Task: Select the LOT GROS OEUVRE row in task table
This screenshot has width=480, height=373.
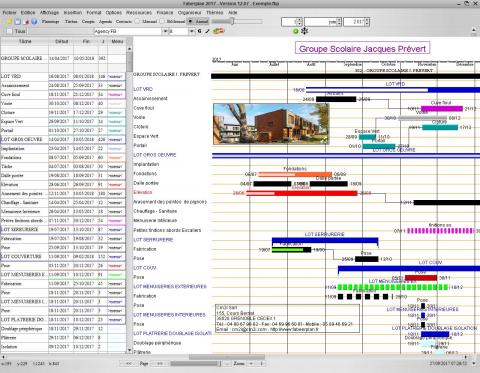Action: tap(63, 139)
